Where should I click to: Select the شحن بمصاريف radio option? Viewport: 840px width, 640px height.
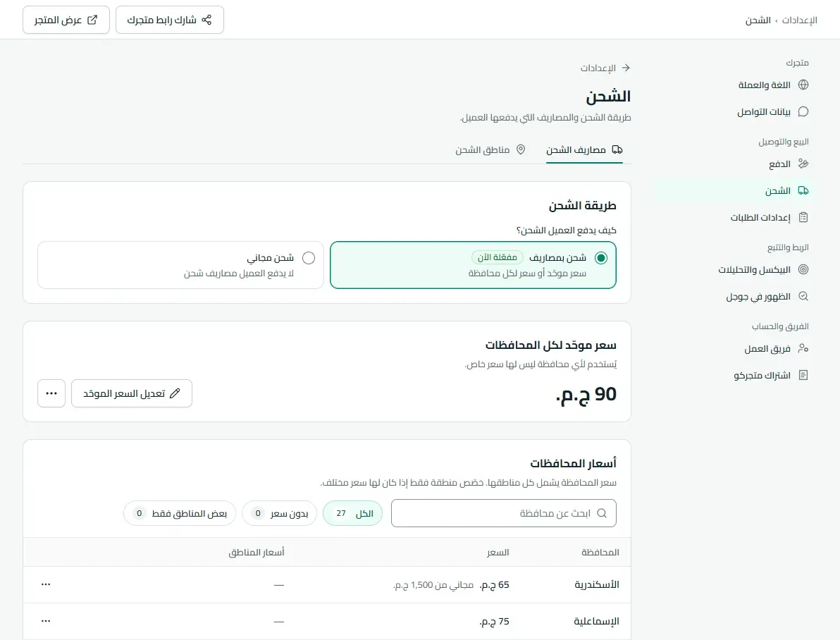click(601, 258)
